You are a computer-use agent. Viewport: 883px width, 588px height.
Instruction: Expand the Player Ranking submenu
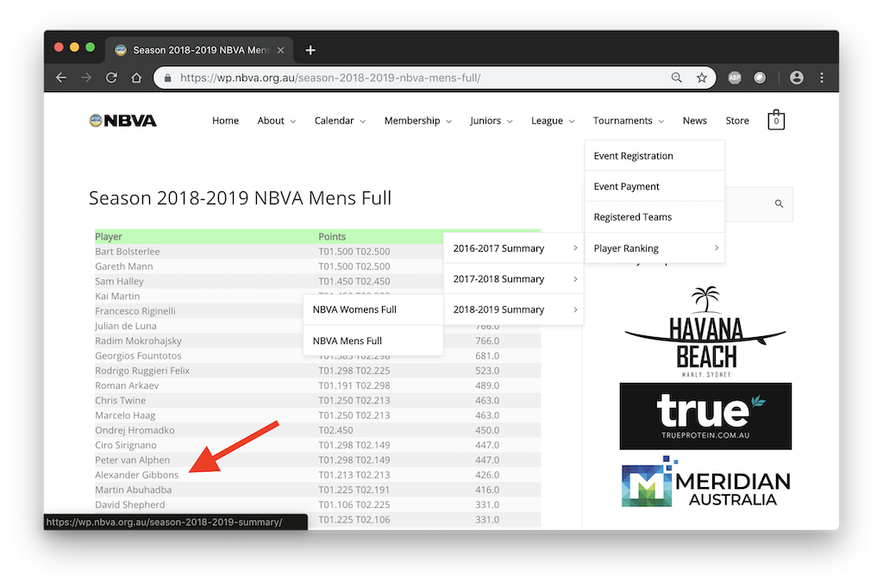pos(655,247)
